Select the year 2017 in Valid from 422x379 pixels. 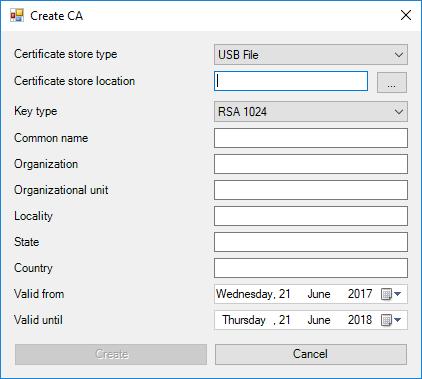click(360, 294)
